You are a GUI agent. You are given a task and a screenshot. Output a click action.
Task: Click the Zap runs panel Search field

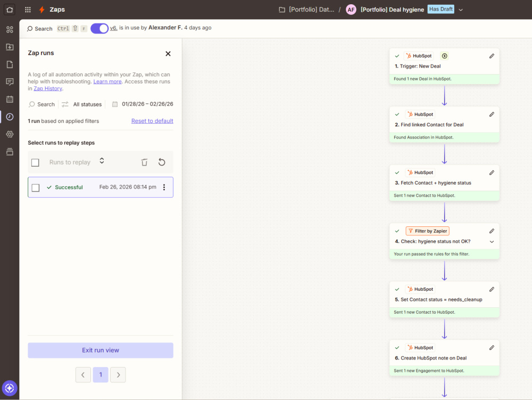(41, 104)
